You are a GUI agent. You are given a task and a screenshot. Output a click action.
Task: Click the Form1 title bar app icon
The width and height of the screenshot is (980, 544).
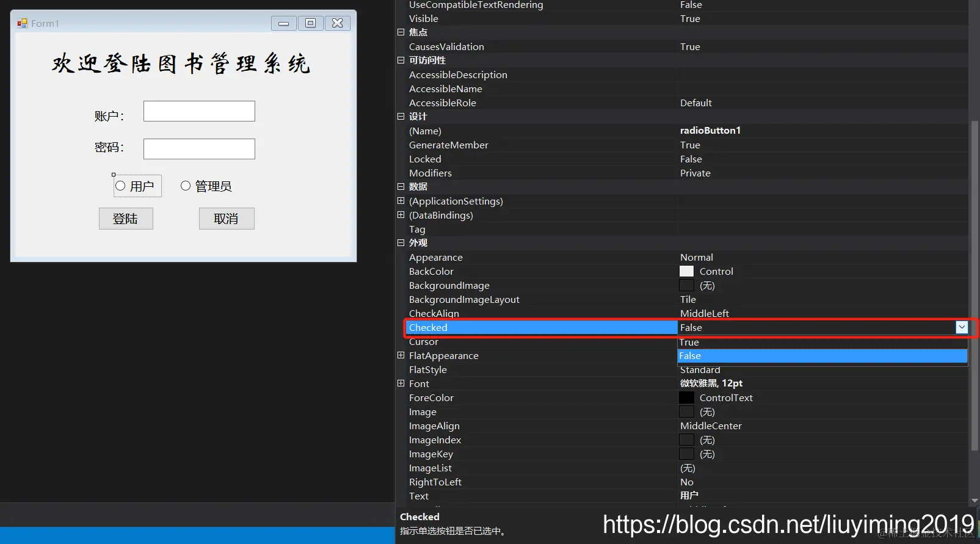click(23, 23)
